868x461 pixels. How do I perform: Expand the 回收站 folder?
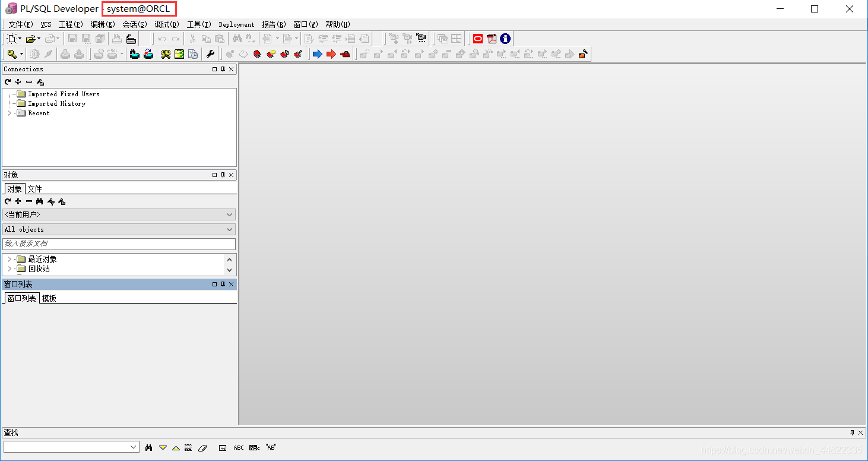pos(9,269)
